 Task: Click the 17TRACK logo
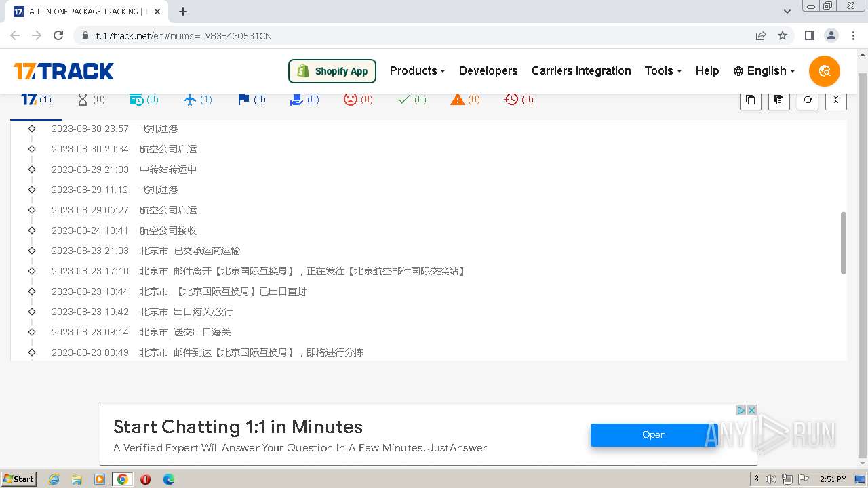pos(64,71)
